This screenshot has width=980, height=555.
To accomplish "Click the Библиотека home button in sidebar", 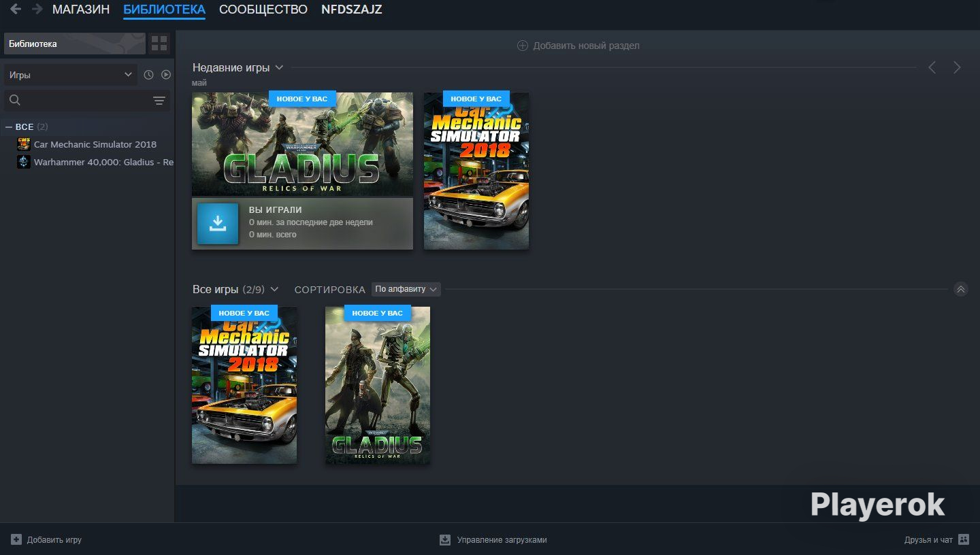I will point(75,44).
